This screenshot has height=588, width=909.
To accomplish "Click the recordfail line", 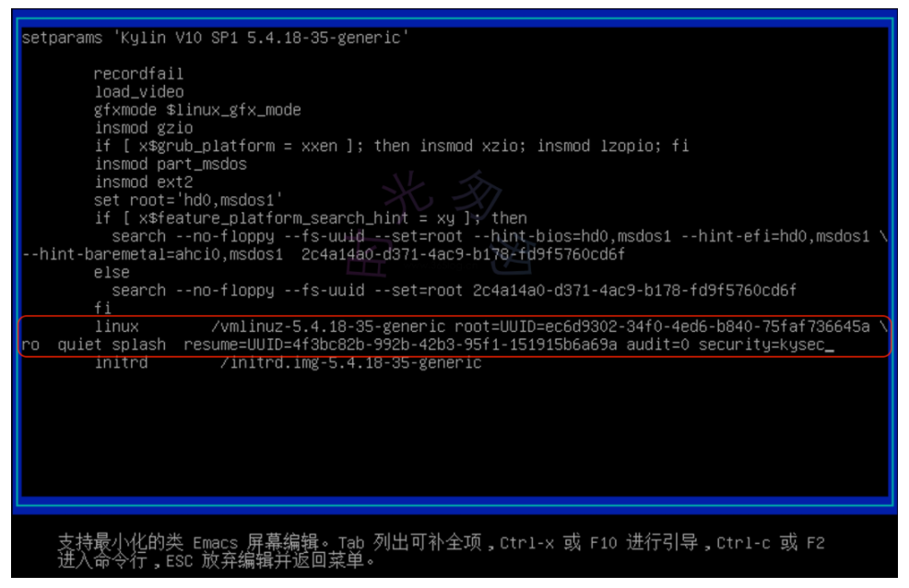I will pos(138,74).
